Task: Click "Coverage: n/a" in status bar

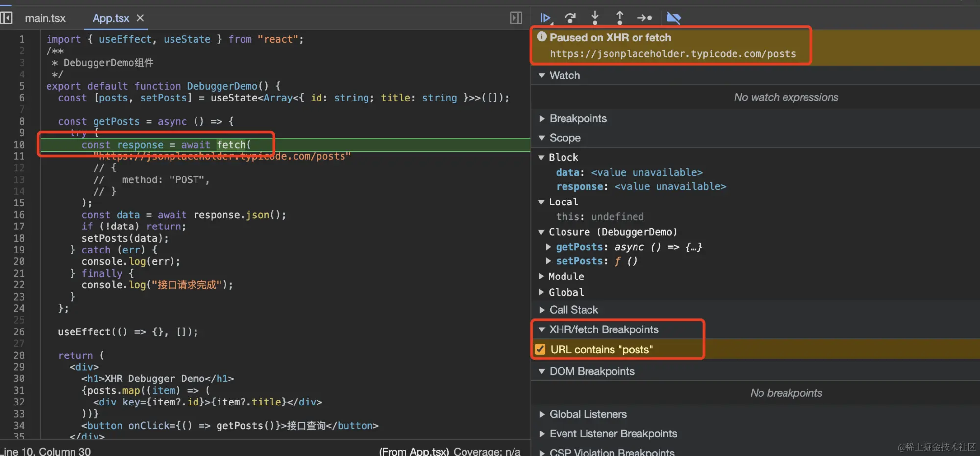Action: click(487, 451)
